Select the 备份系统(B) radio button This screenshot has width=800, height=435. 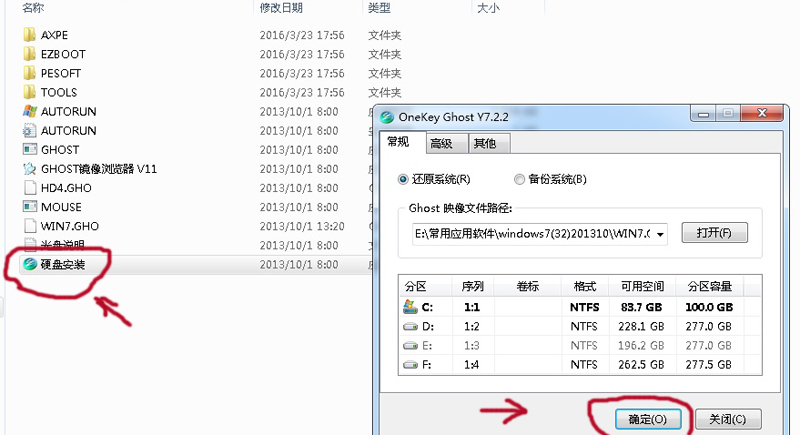(519, 179)
